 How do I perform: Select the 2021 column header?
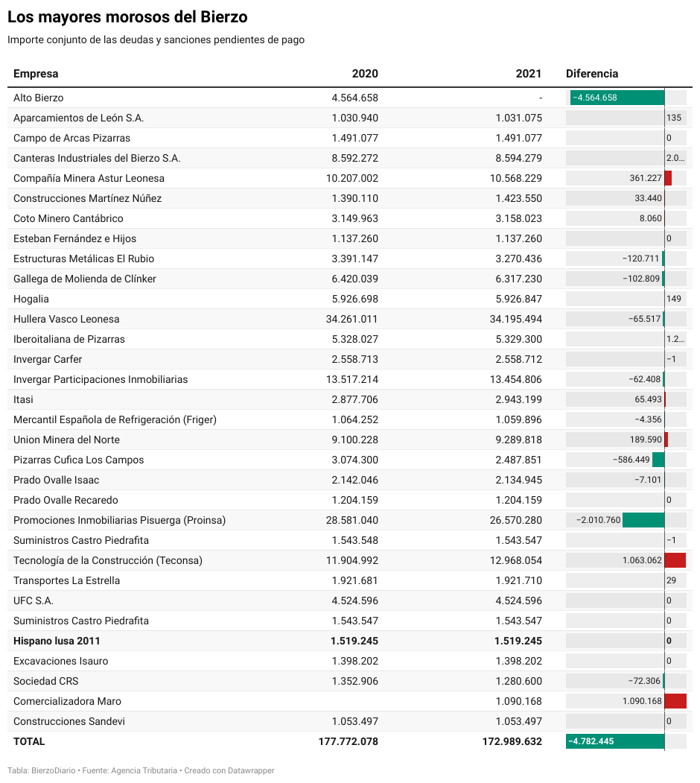pos(529,74)
